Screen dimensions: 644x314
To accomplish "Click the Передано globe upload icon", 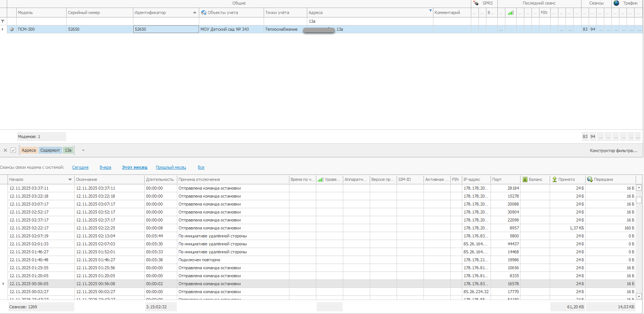I will click(590, 179).
